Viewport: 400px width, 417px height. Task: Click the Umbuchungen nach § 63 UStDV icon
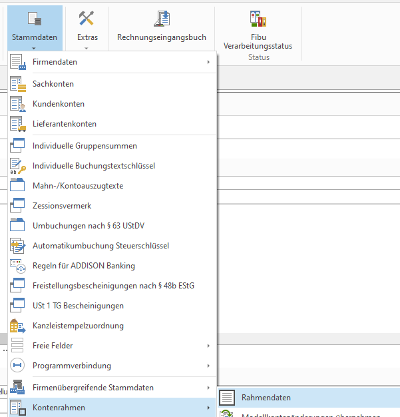pyautogui.click(x=18, y=225)
